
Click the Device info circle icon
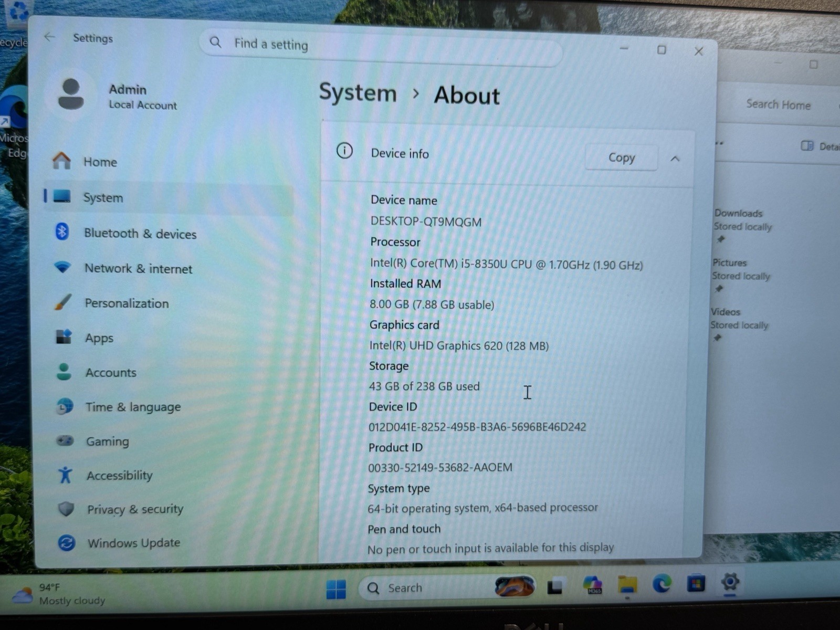pos(344,151)
